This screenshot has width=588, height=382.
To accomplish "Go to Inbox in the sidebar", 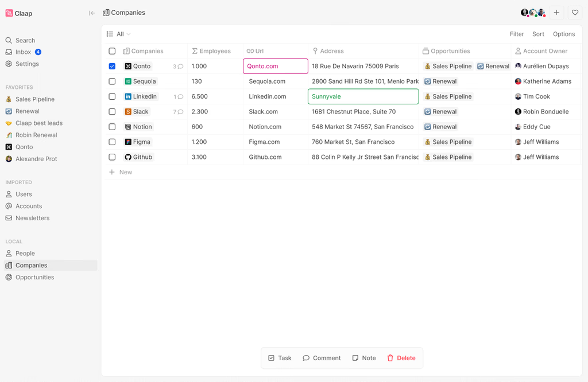I will (23, 52).
